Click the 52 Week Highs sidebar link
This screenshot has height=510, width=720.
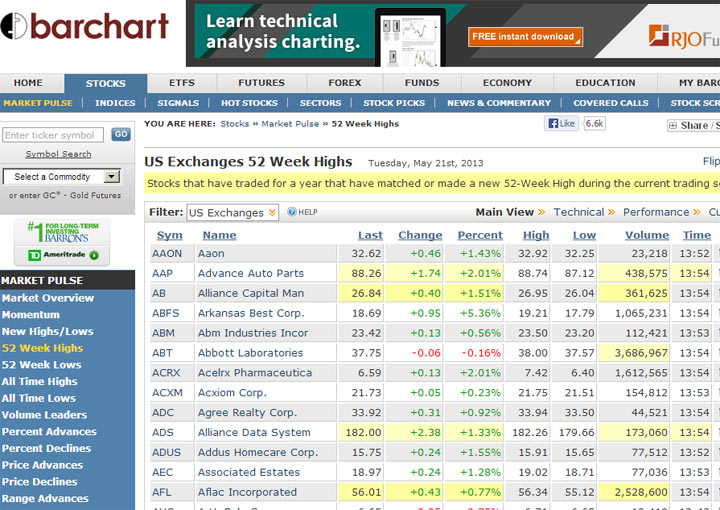42,348
